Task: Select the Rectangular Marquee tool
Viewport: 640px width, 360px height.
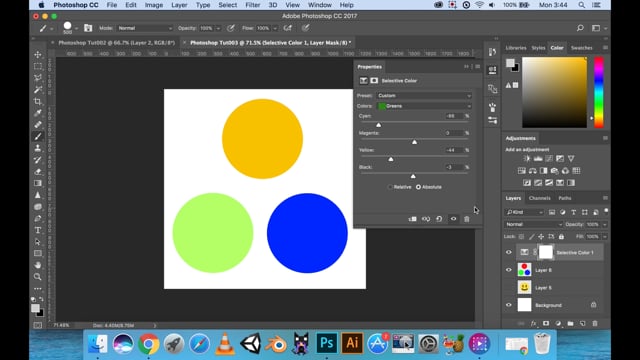Action: 38,66
